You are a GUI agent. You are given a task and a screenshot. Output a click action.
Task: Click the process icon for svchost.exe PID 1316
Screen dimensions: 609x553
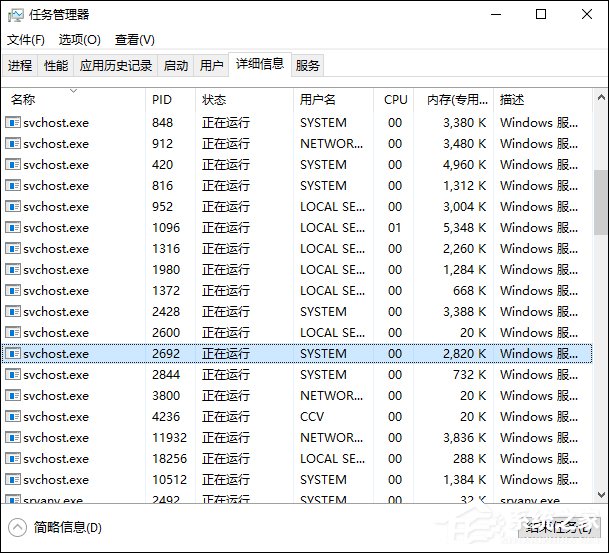[x=13, y=249]
